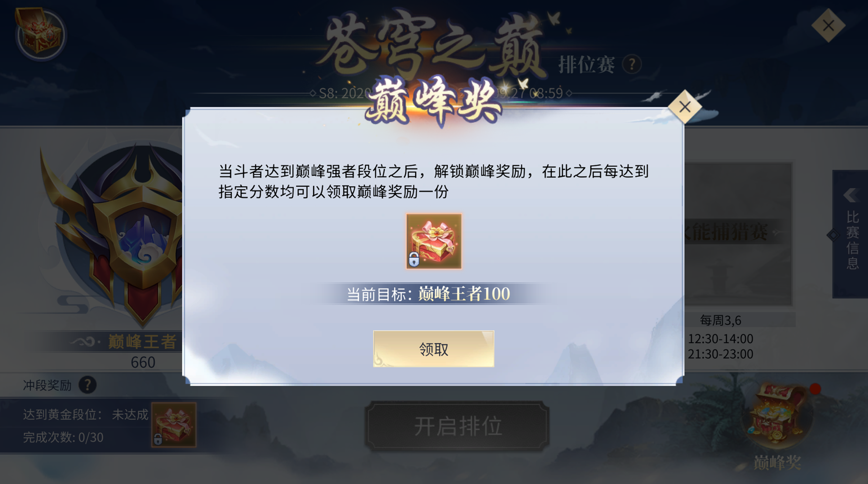Screen dimensions: 868x484
Task: Claim reward with the 领取 button
Action: 434,349
